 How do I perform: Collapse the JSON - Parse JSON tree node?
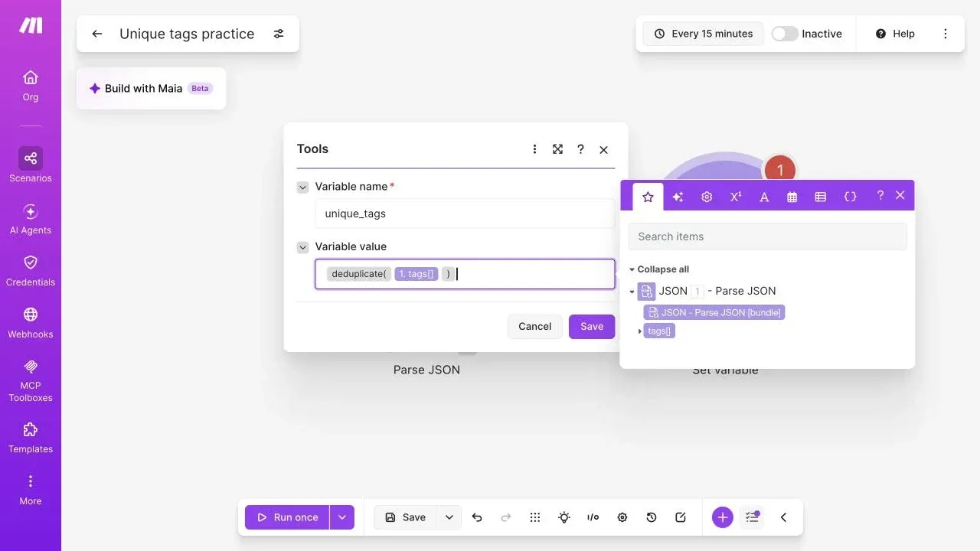(632, 292)
